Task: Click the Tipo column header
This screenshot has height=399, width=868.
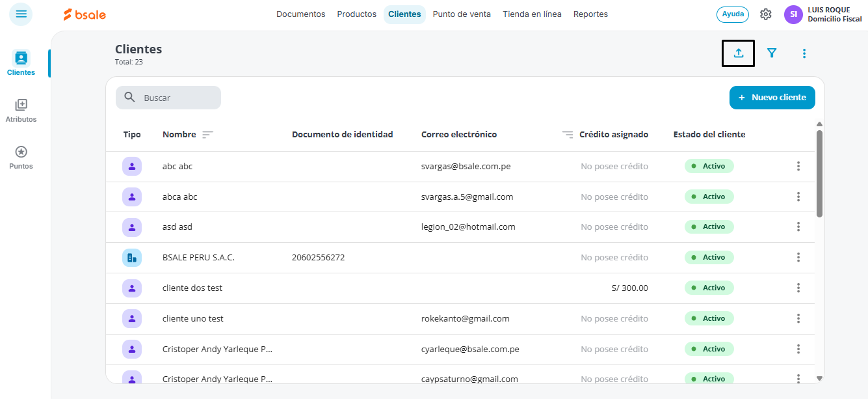Action: 132,135
